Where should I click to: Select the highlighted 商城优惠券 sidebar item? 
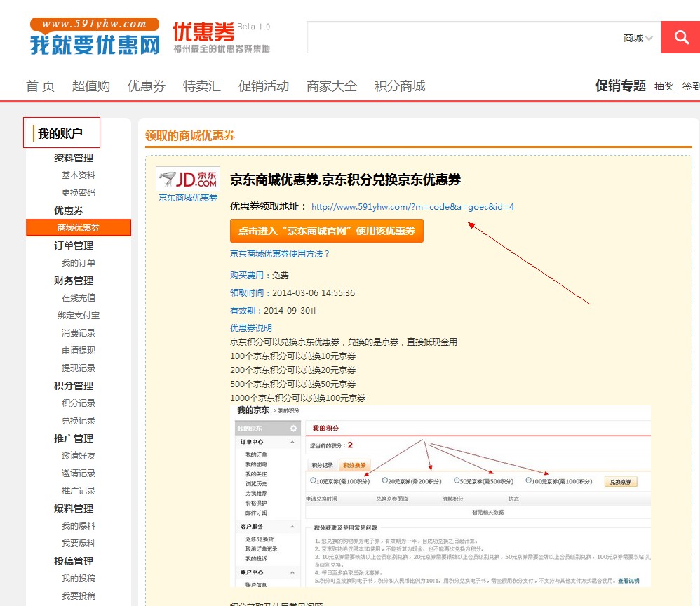click(x=79, y=227)
